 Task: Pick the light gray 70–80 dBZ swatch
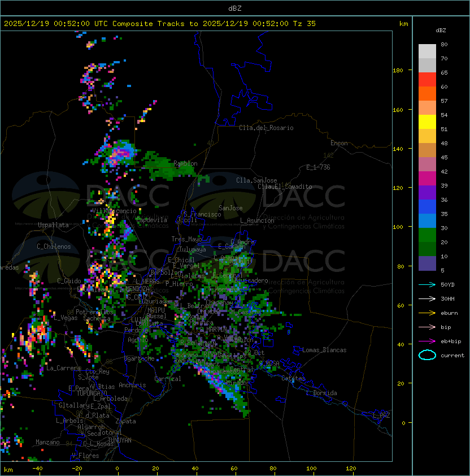(x=427, y=51)
